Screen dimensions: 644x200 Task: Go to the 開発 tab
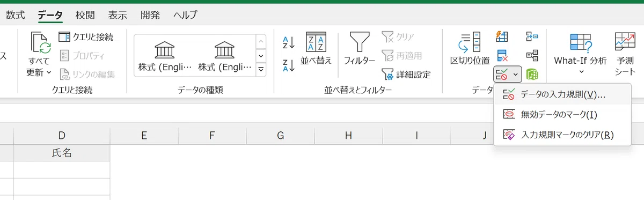coord(150,15)
